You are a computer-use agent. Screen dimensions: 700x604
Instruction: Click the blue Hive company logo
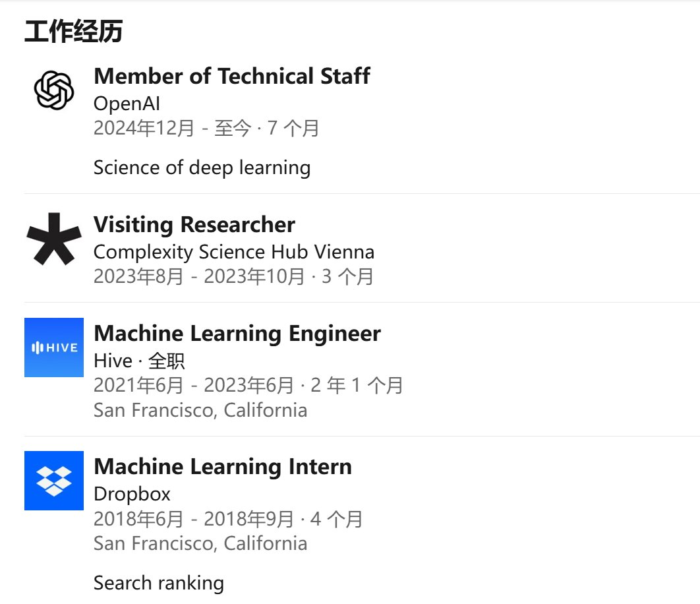[54, 347]
